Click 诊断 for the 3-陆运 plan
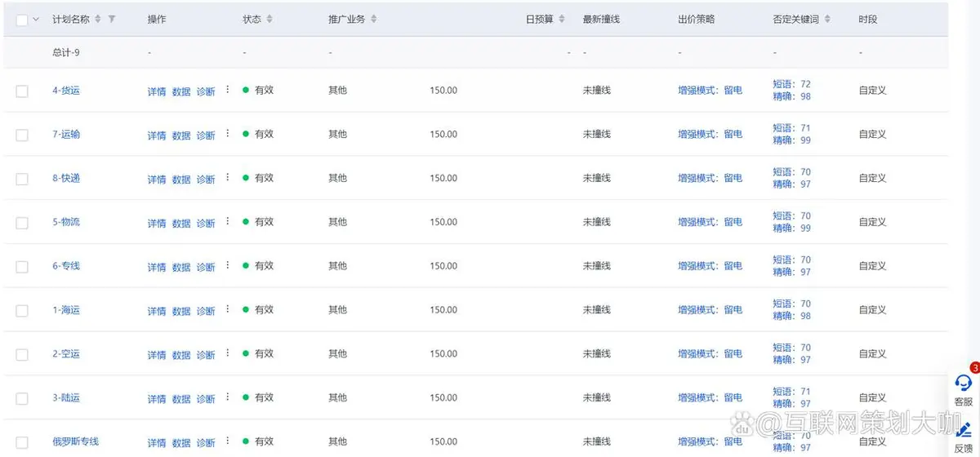This screenshot has width=980, height=457. [x=206, y=399]
